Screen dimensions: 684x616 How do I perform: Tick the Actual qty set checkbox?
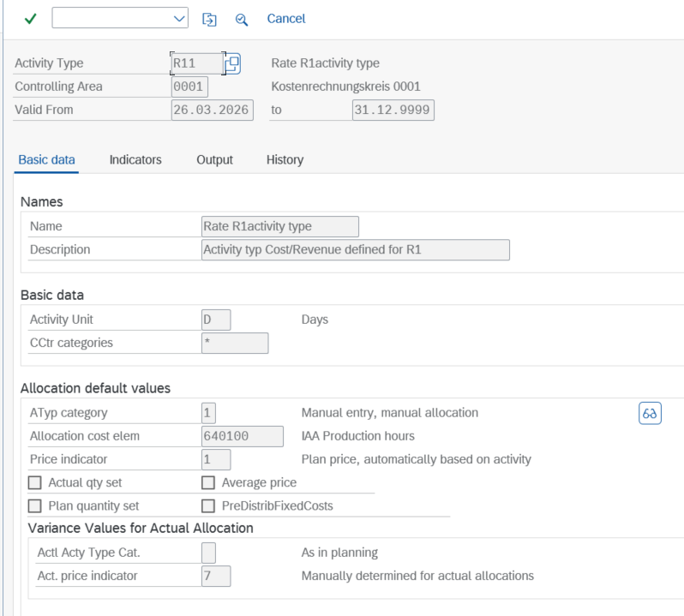(35, 483)
